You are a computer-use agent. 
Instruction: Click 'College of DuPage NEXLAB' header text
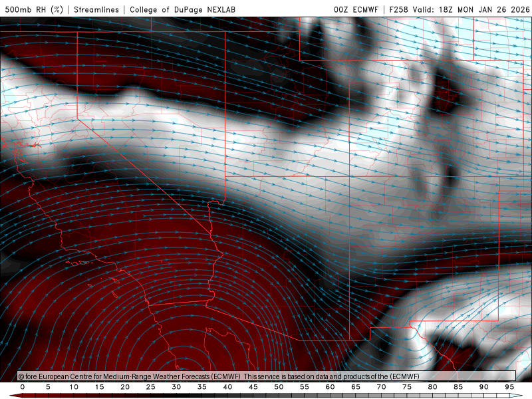click(x=182, y=9)
